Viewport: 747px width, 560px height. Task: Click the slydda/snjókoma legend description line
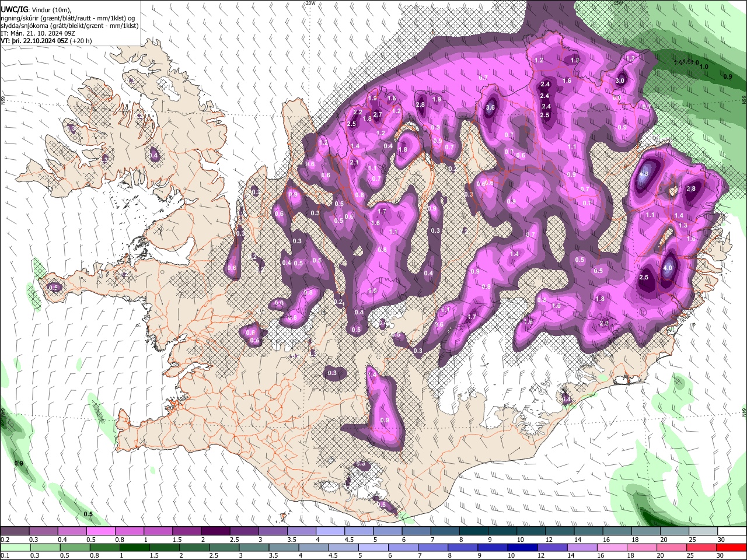tap(69, 26)
